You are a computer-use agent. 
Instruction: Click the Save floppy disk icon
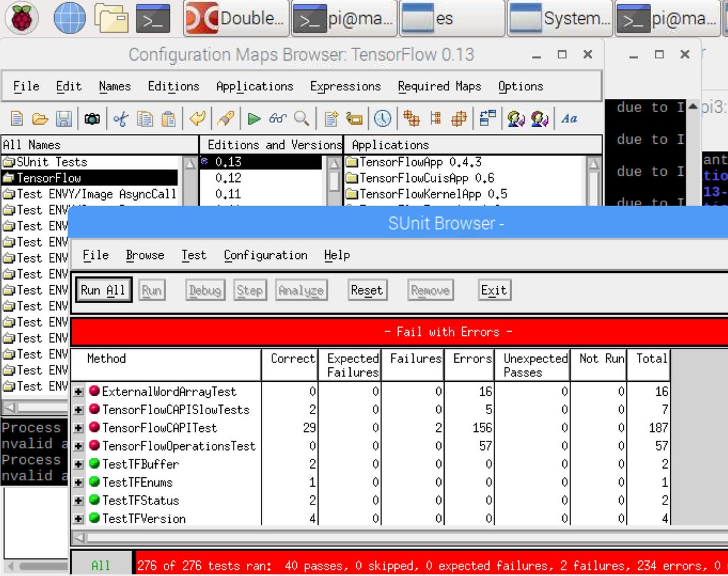64,119
